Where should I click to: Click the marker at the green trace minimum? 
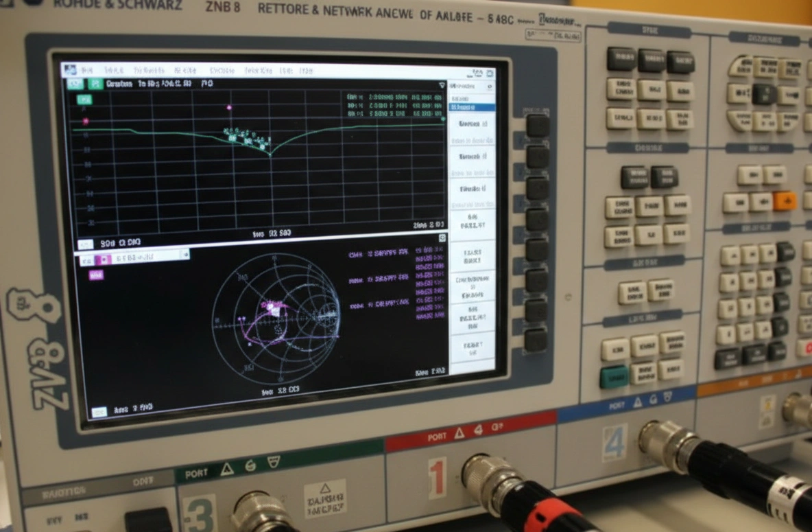[x=270, y=154]
